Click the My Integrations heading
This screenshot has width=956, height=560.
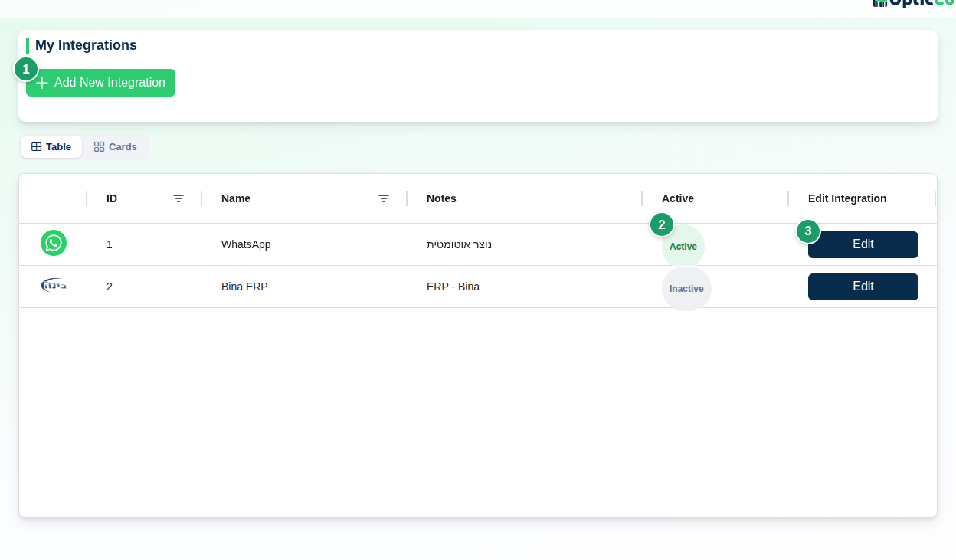pos(86,45)
